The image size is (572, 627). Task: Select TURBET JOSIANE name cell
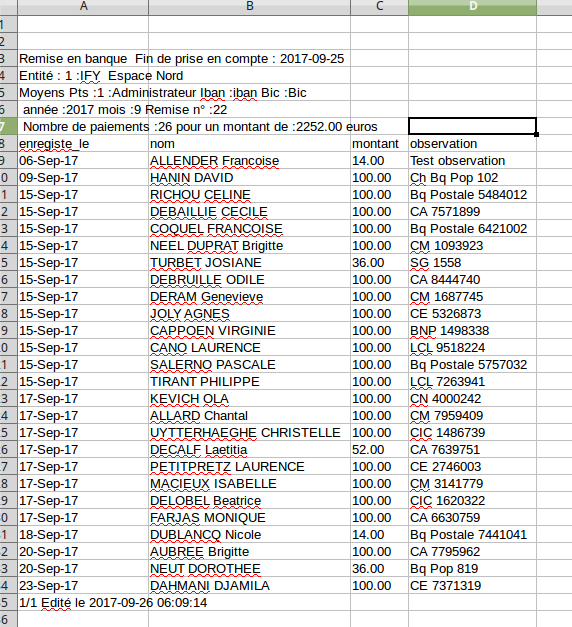click(x=250, y=263)
